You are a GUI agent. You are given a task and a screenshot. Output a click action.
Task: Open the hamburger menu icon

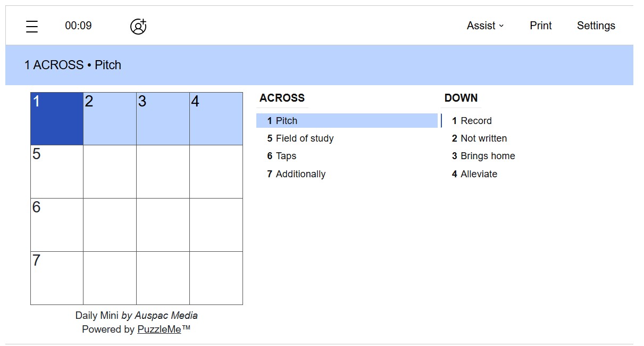(x=32, y=26)
